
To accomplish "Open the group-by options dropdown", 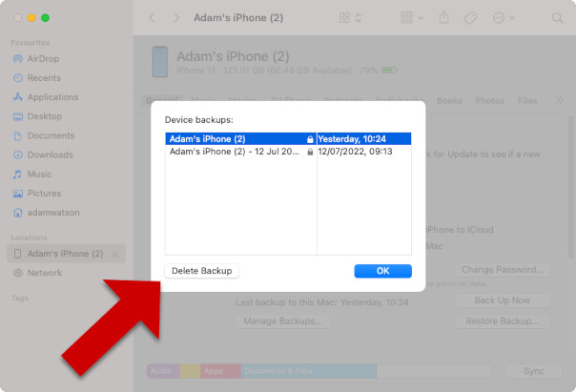I will [411, 17].
